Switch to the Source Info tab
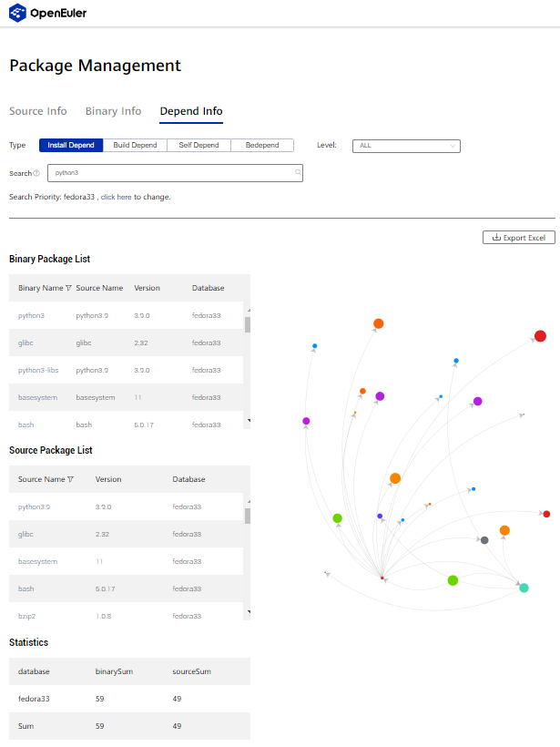 (x=38, y=111)
